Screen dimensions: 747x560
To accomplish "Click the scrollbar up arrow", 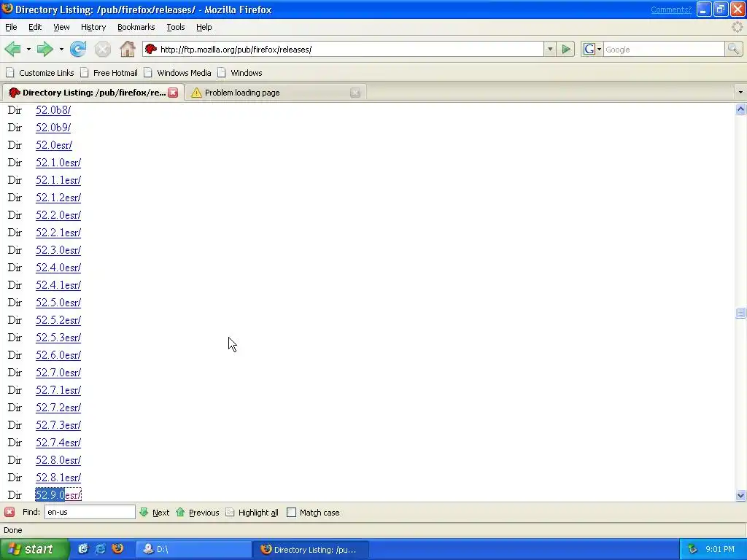I will click(x=740, y=109).
